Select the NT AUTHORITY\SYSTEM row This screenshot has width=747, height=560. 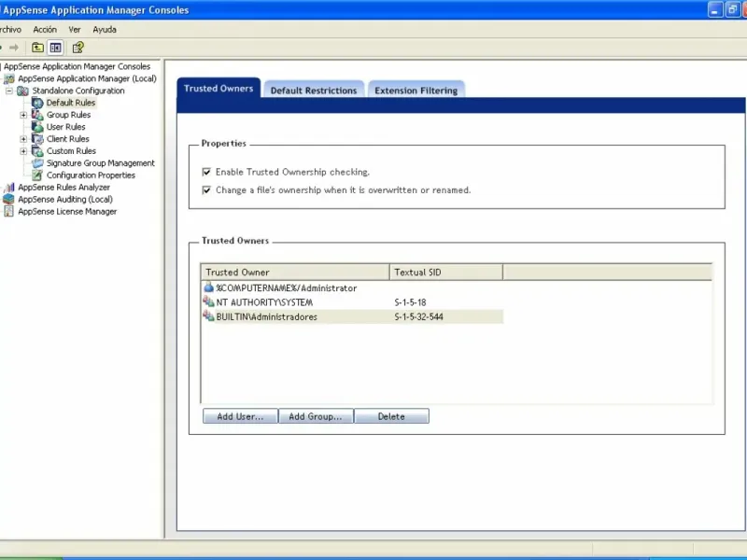click(x=353, y=301)
